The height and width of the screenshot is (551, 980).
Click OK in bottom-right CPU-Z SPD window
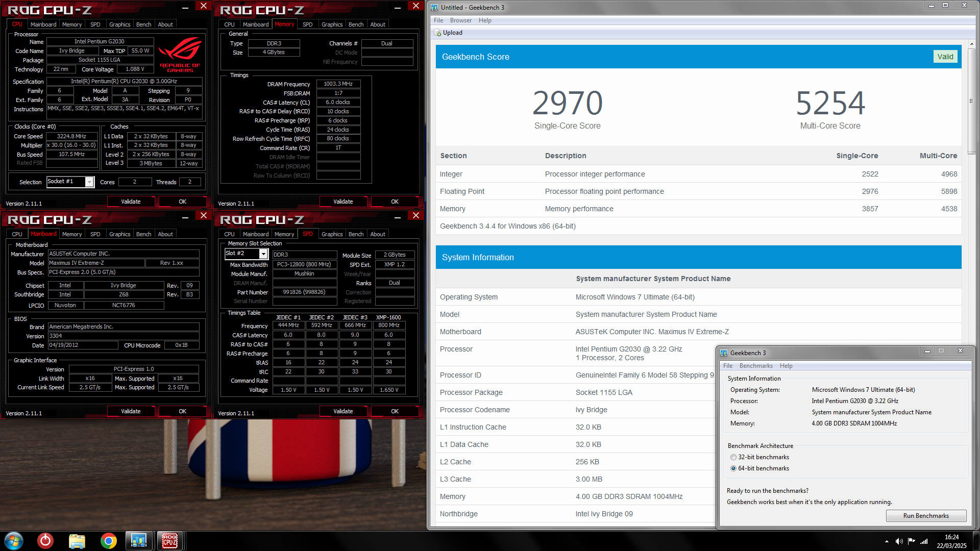coord(395,411)
